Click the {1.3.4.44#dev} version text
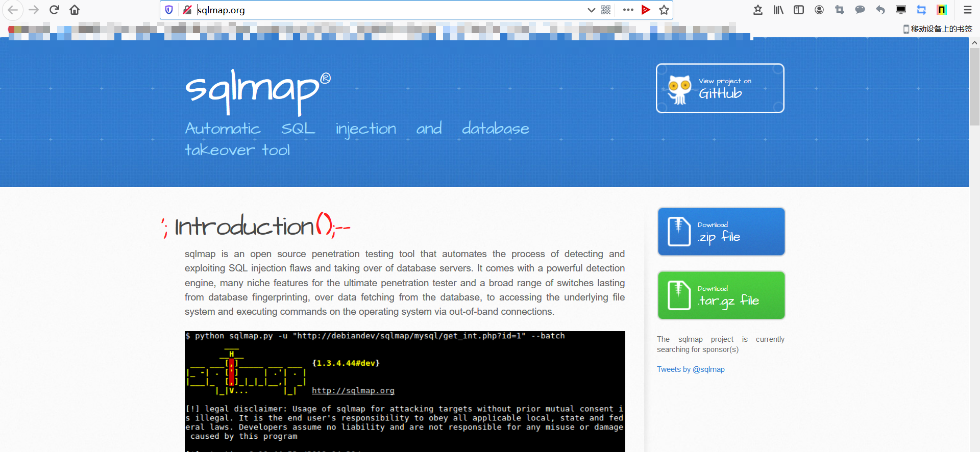 pyautogui.click(x=346, y=363)
